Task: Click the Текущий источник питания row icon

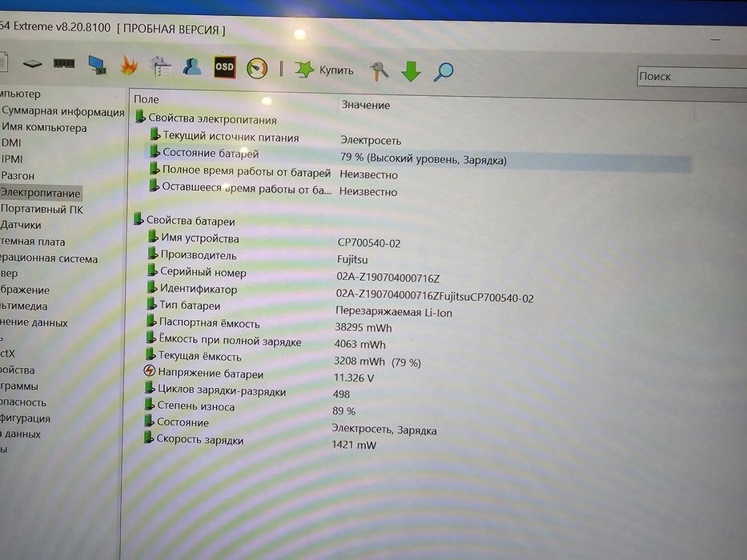Action: pyautogui.click(x=155, y=134)
